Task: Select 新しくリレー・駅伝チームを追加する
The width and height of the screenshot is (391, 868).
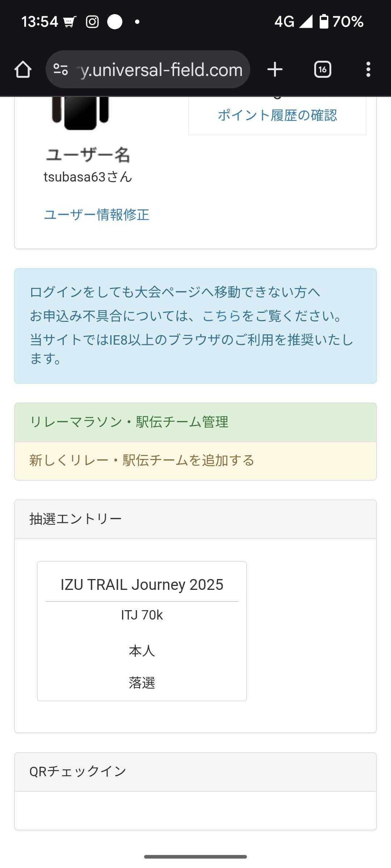Action: tap(142, 460)
